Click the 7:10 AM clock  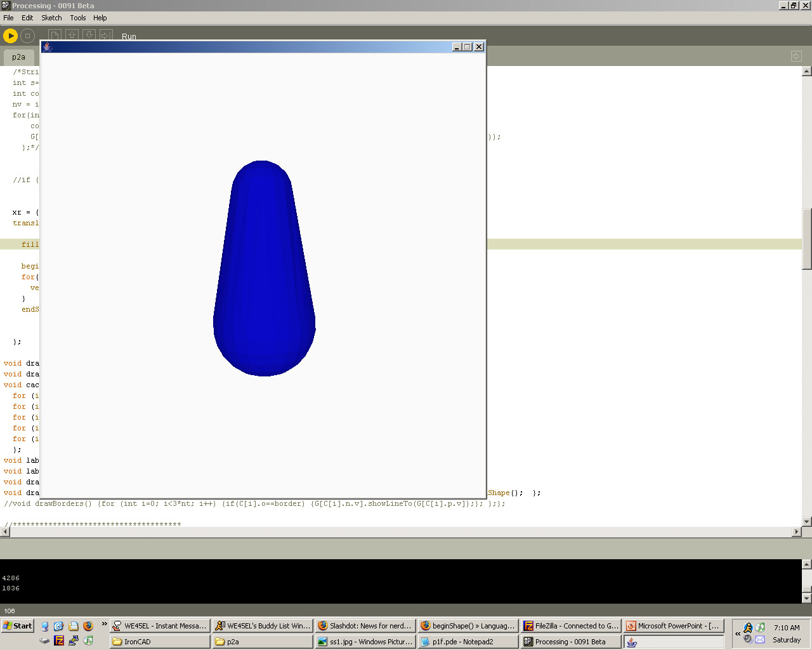(787, 628)
